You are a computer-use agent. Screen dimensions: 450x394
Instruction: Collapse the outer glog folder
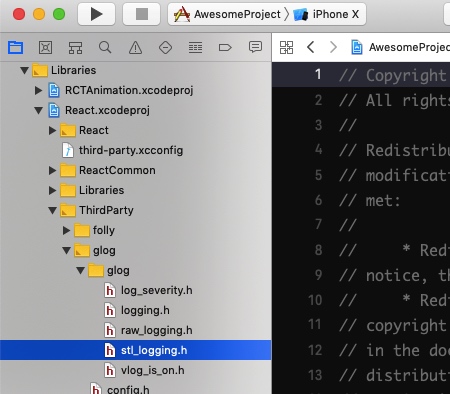point(67,250)
